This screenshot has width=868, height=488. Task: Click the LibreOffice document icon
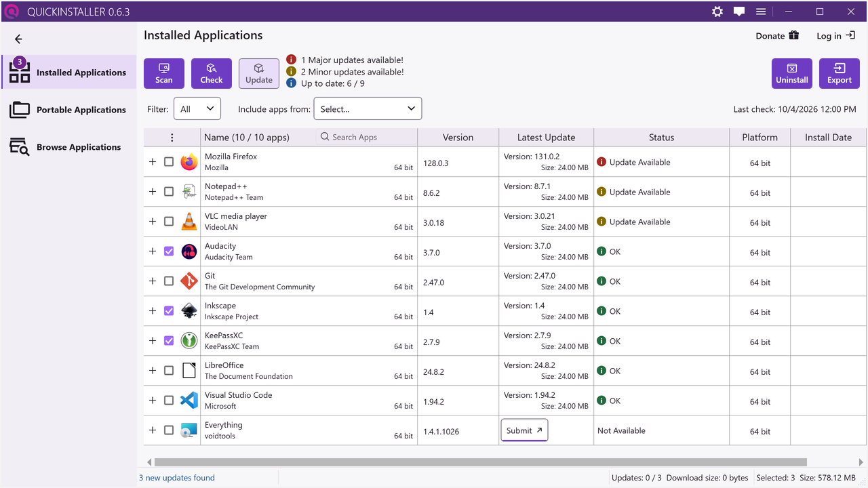click(189, 371)
